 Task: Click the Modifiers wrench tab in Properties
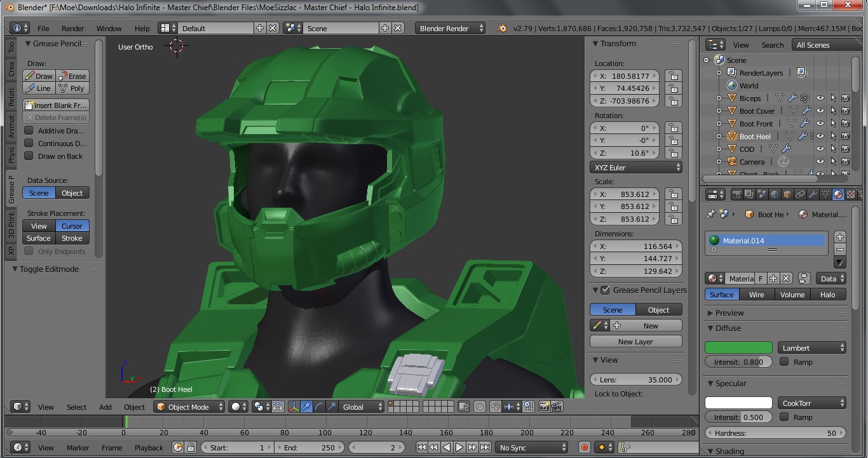(x=813, y=194)
